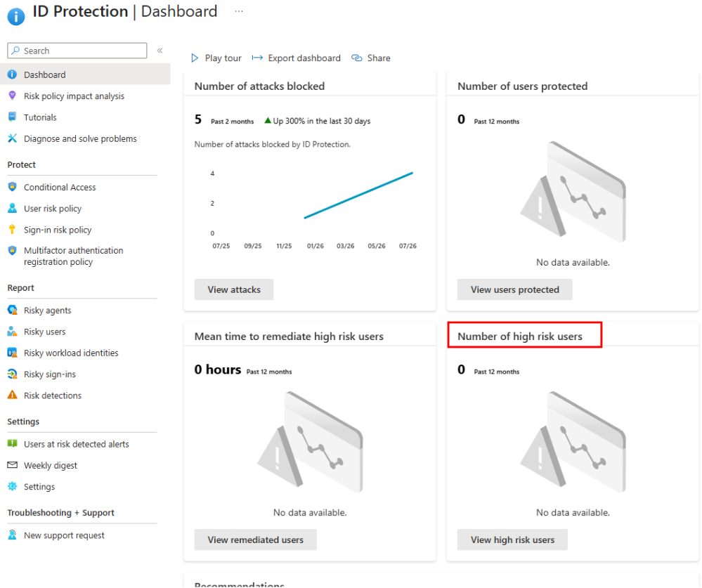Collapse the sidebar navigation menu

pos(160,51)
